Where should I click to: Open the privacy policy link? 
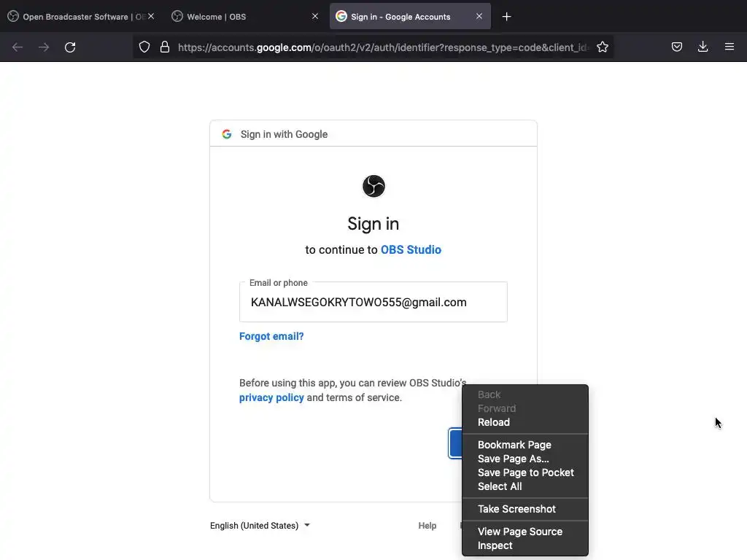click(271, 397)
